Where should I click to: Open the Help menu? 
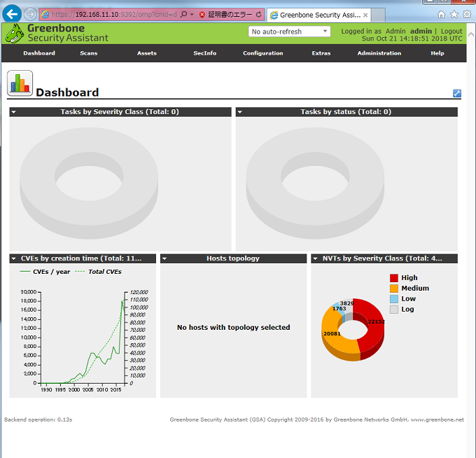[437, 53]
